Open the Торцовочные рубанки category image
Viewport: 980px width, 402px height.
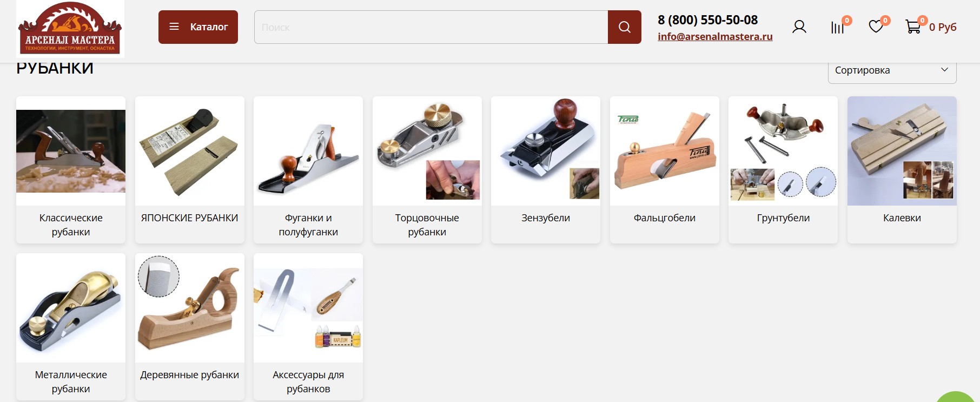(x=427, y=151)
